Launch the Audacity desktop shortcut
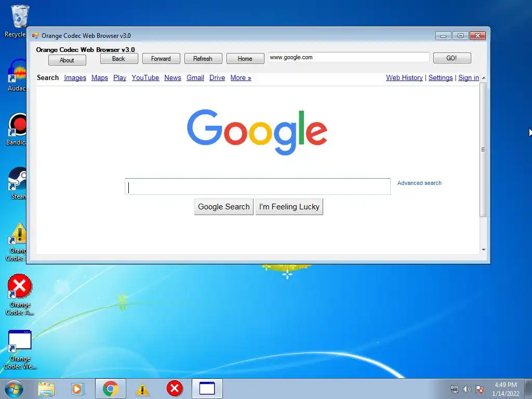Viewport: 532px width, 399px height. (17, 75)
